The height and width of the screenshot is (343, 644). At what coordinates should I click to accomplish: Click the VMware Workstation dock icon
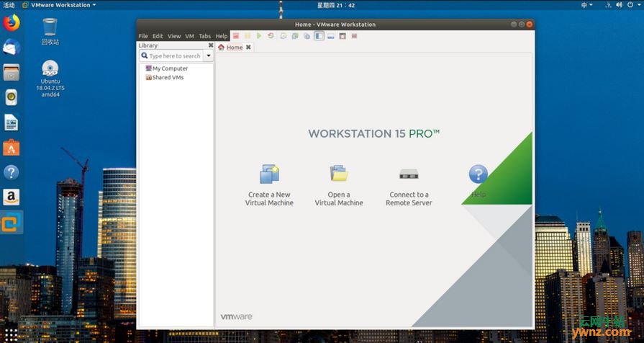(12, 223)
